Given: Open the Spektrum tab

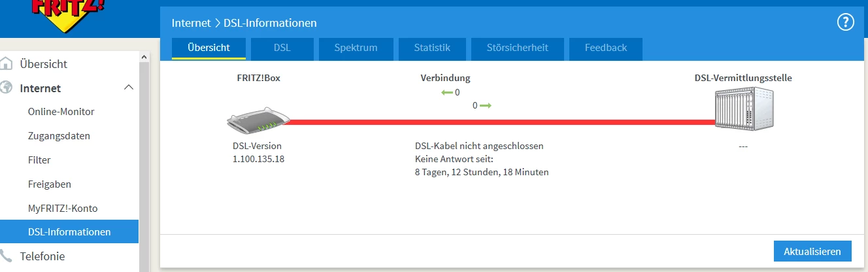Looking at the screenshot, I should [x=356, y=48].
